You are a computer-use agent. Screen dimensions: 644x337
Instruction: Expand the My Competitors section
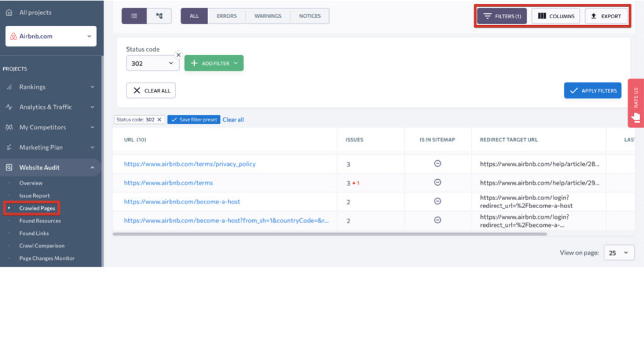pos(92,128)
